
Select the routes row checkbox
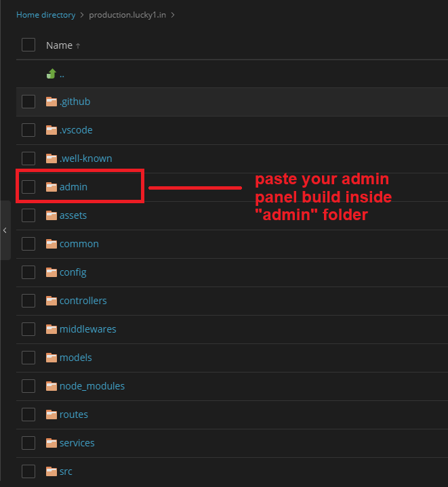coord(28,415)
